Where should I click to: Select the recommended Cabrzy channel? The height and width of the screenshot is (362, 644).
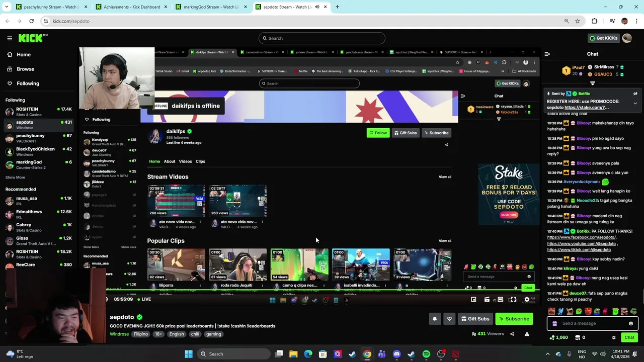pyautogui.click(x=38, y=227)
